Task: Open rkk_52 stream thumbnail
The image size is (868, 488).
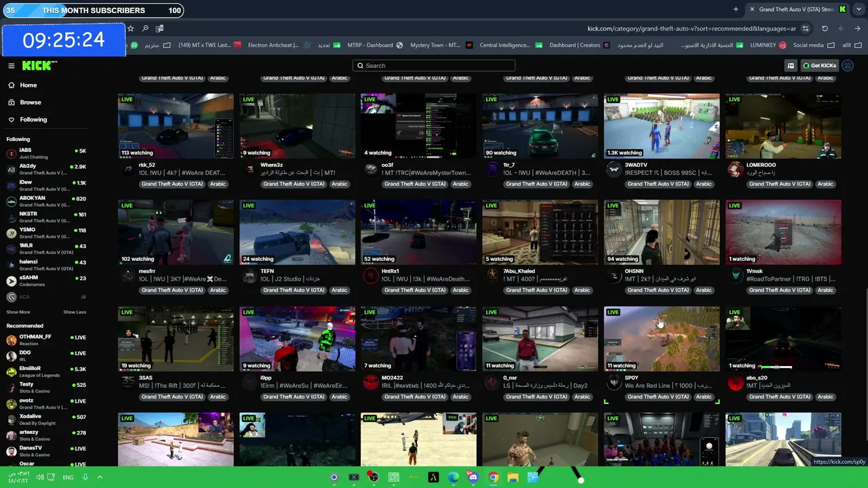Action: click(176, 126)
